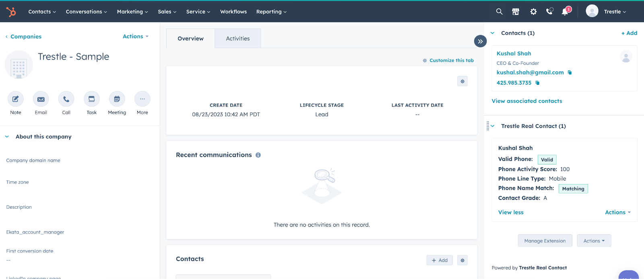This screenshot has height=279, width=644.
Task: Click the Email action icon
Action: click(41, 99)
